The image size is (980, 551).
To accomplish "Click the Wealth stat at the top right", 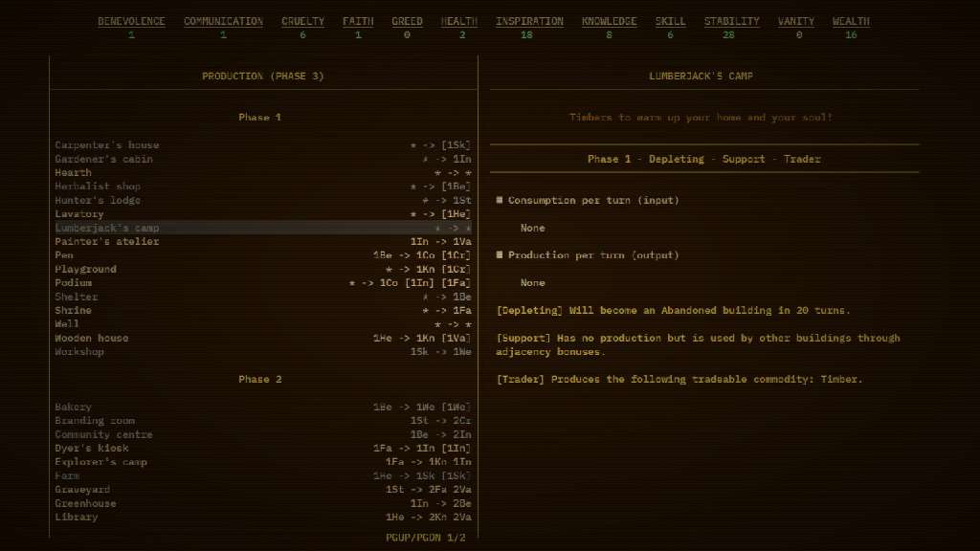I will point(851,22).
